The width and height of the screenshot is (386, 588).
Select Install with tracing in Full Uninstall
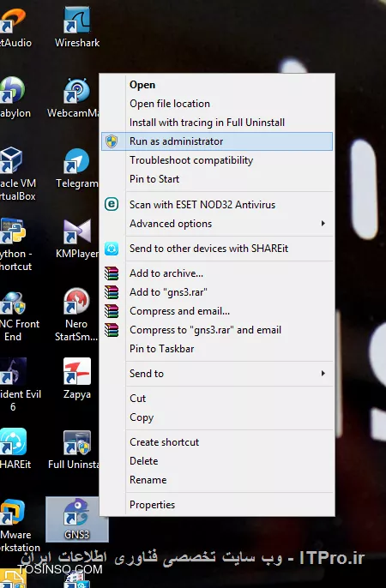[x=217, y=123]
